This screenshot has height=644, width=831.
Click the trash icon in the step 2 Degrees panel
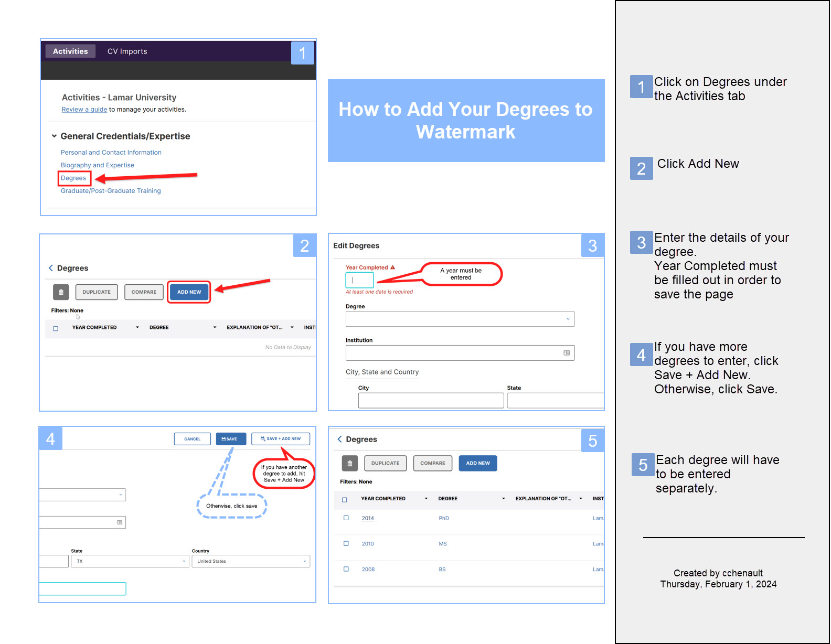click(x=61, y=292)
